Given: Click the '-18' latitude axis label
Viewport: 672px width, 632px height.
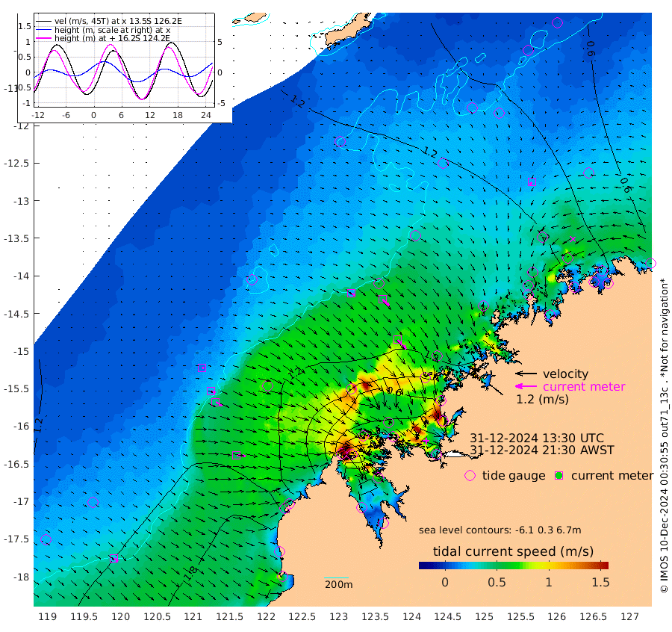Looking at the screenshot, I should point(21,577).
